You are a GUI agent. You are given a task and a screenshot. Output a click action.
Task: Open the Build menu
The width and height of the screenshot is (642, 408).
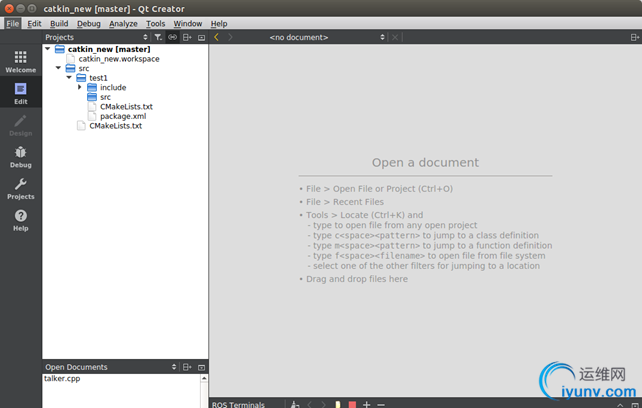(59, 23)
